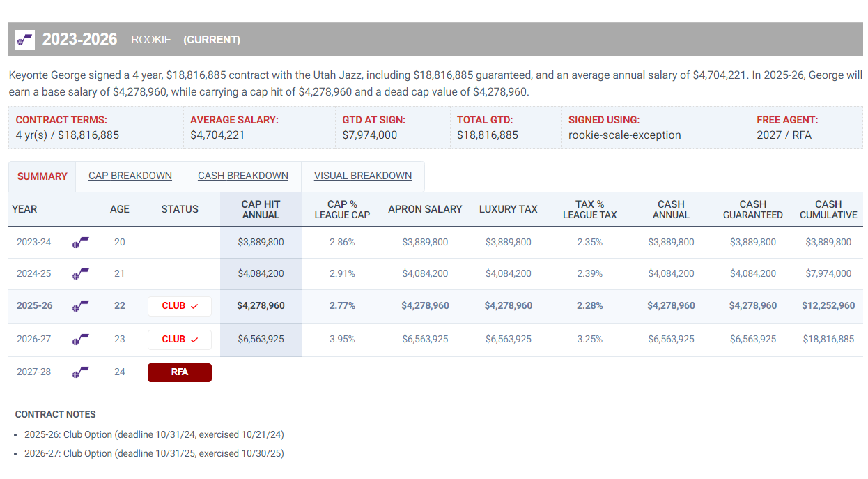
Task: Click the Jazz team icon for 2026-27
Action: click(x=81, y=339)
